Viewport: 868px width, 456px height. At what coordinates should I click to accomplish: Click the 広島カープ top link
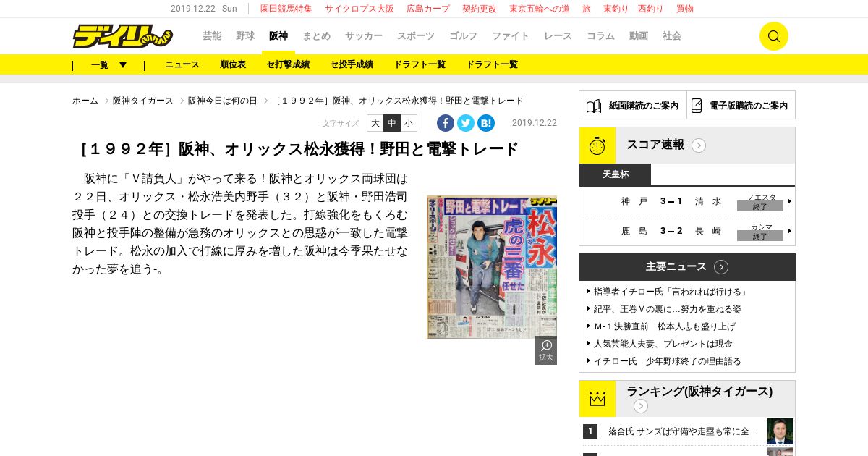coord(428,9)
